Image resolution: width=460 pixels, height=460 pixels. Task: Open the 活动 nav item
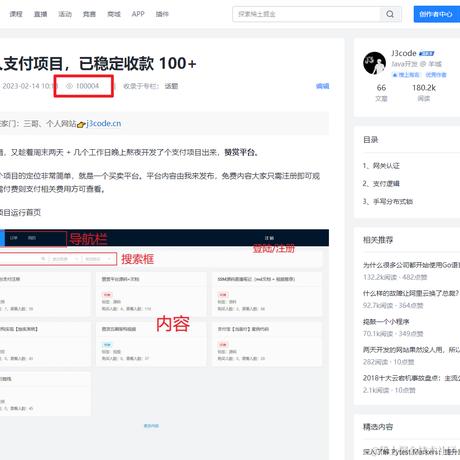(x=65, y=14)
